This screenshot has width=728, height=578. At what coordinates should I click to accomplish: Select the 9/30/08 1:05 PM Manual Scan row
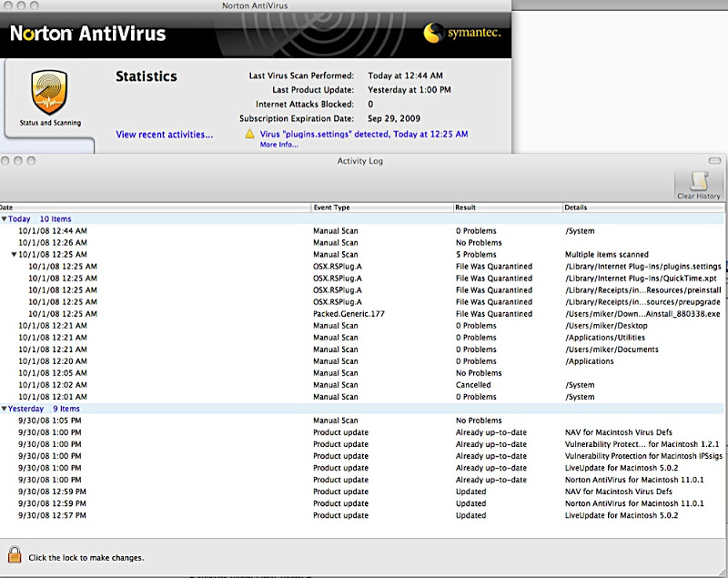[361, 421]
